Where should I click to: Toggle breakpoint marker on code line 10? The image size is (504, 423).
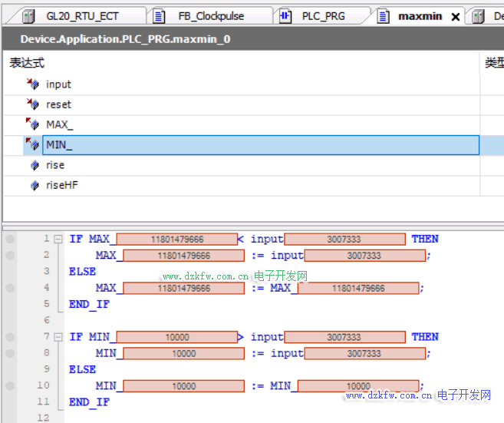[10, 386]
